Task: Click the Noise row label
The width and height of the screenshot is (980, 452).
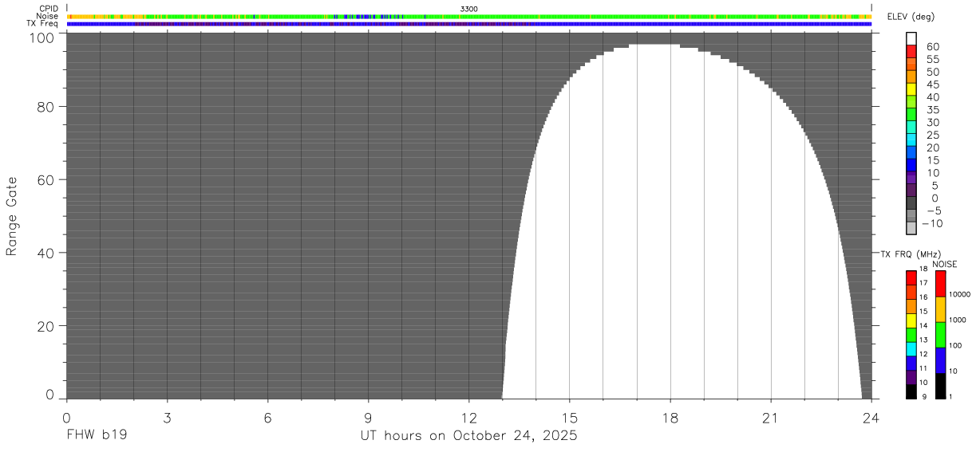Action: tap(48, 16)
